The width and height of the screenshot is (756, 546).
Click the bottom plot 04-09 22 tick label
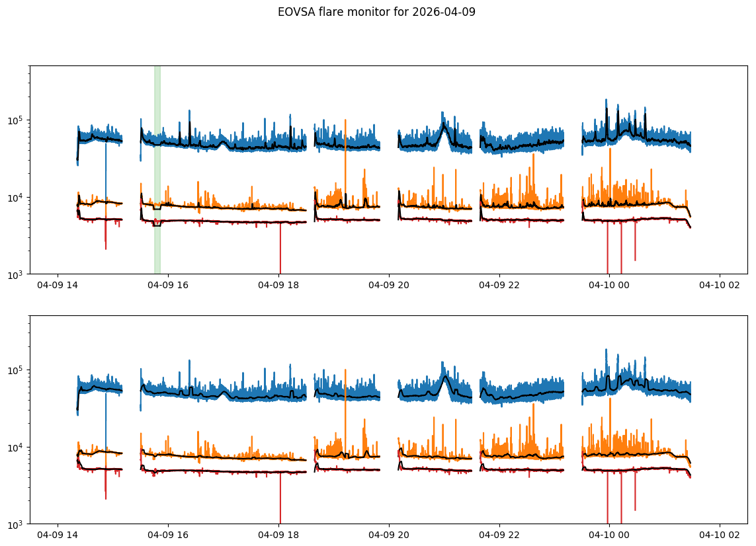[499, 535]
